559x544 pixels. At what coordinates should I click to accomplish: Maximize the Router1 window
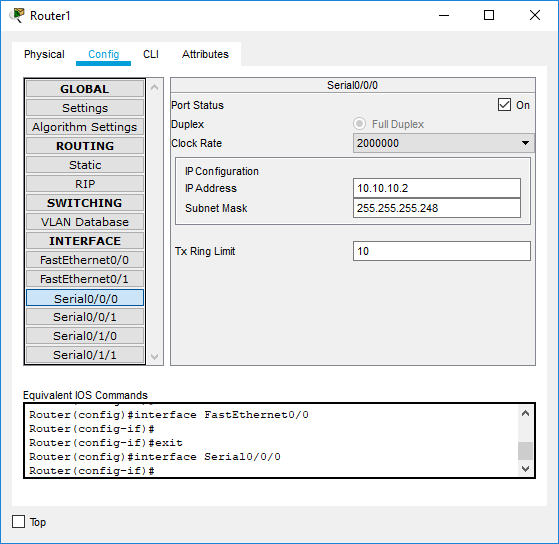coord(489,15)
